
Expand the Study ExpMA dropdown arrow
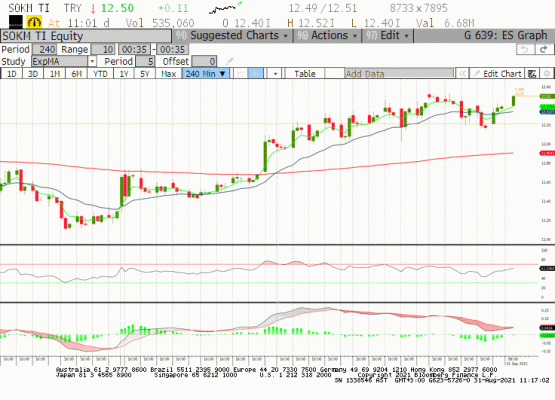click(92, 61)
